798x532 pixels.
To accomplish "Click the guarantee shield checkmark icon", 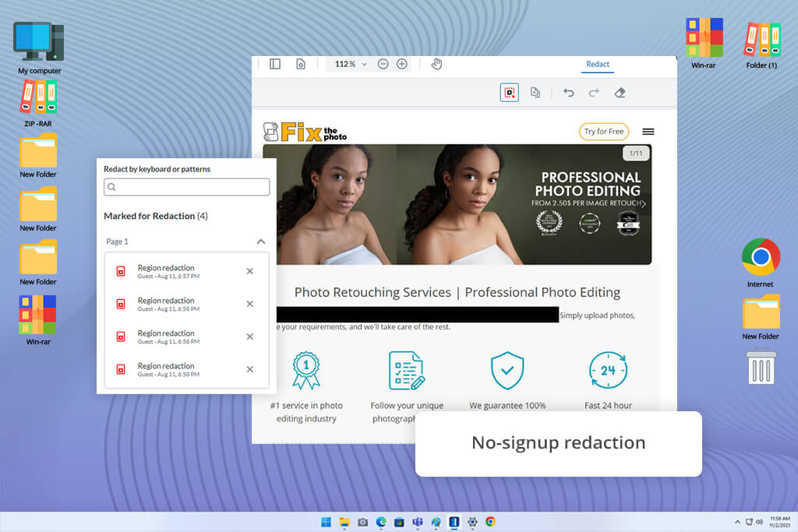I will point(507,370).
